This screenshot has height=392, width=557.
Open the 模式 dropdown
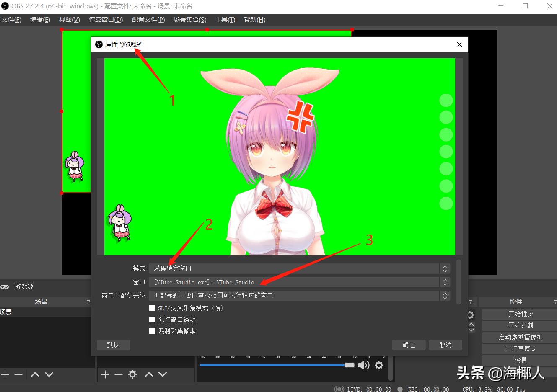(x=299, y=268)
